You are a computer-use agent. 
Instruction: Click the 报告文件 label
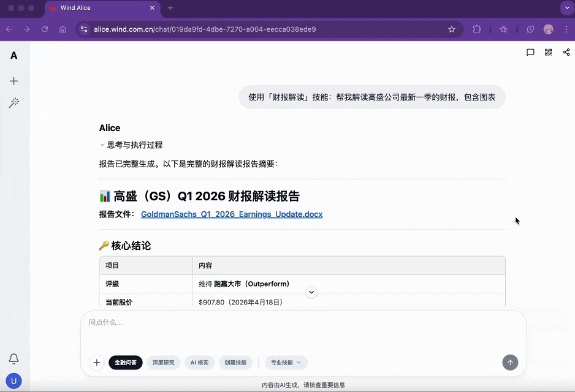click(x=116, y=214)
